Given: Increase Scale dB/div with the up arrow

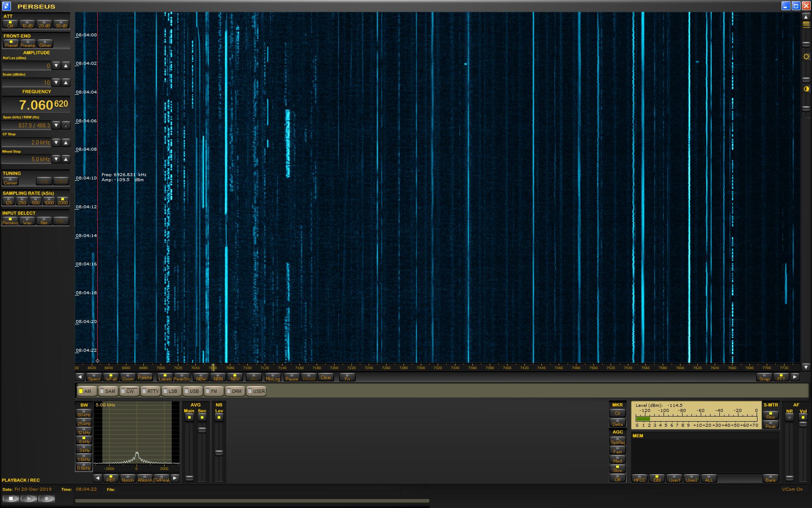Looking at the screenshot, I should [x=66, y=83].
